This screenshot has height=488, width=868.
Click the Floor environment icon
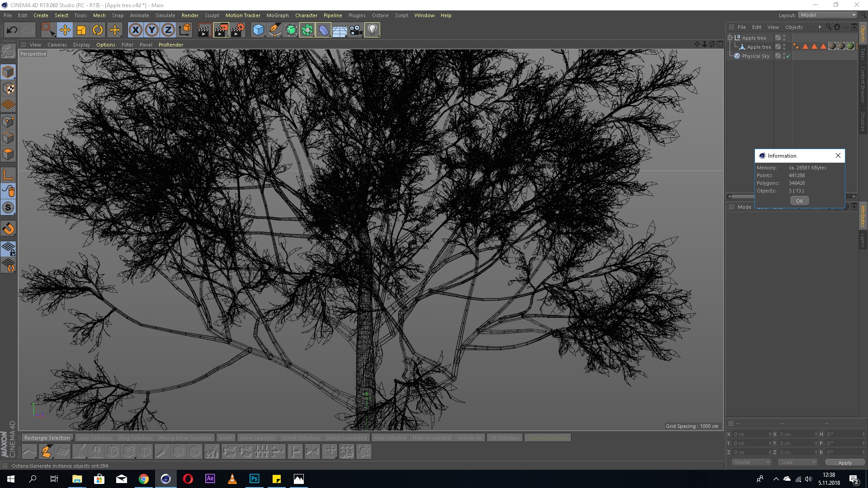(x=340, y=30)
